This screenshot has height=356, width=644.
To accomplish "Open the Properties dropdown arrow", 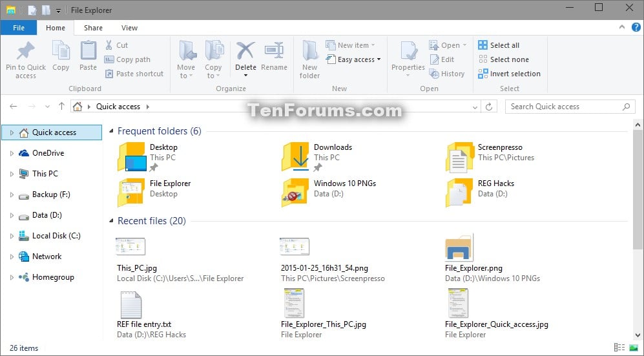I will [408, 76].
